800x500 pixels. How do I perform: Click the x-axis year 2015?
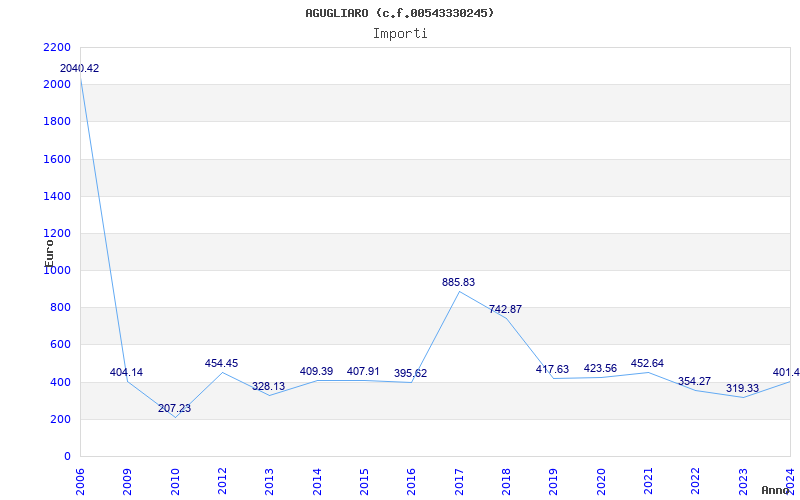[364, 482]
